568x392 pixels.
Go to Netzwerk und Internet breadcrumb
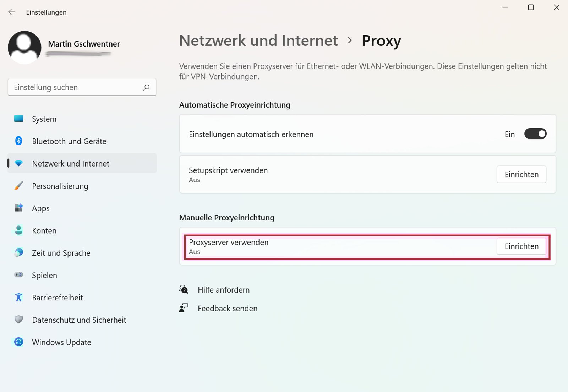pyautogui.click(x=258, y=40)
